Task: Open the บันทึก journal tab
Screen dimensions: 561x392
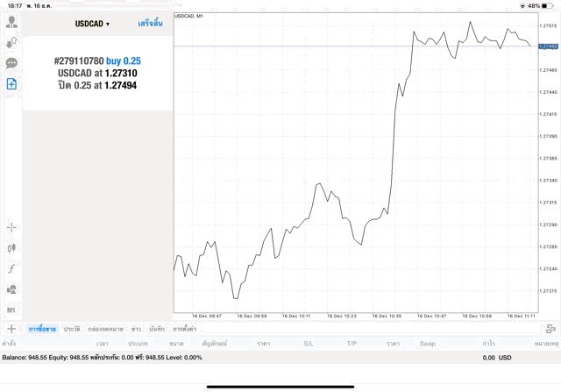Action: 157,328
